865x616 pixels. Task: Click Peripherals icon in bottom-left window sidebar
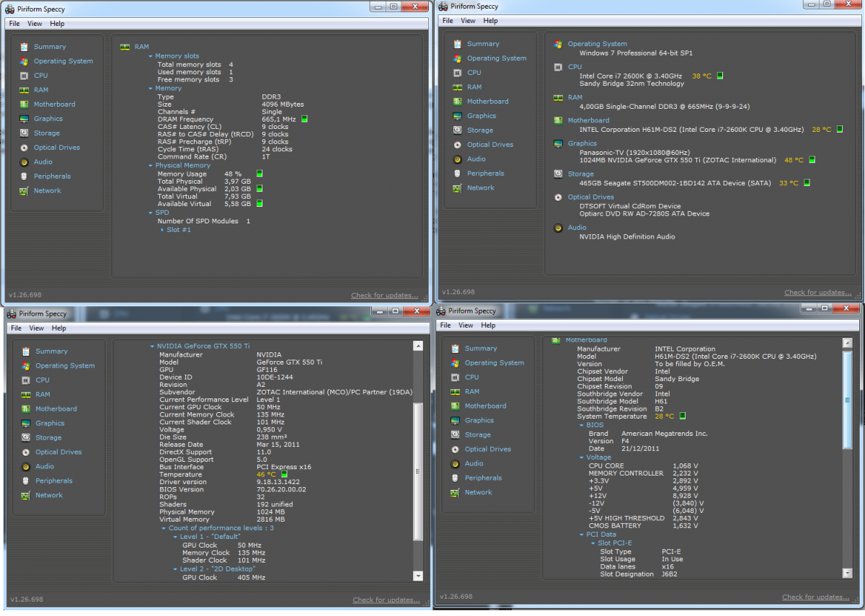26,481
